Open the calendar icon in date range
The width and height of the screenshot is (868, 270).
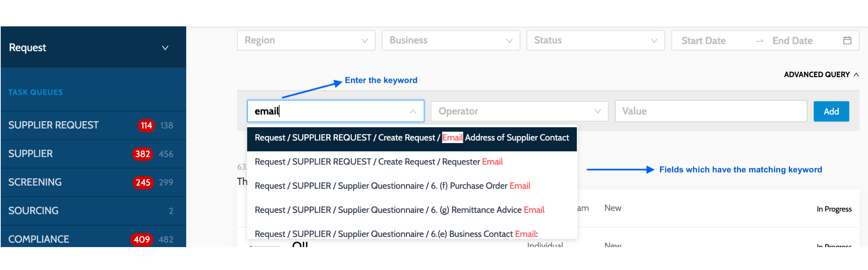tap(847, 40)
